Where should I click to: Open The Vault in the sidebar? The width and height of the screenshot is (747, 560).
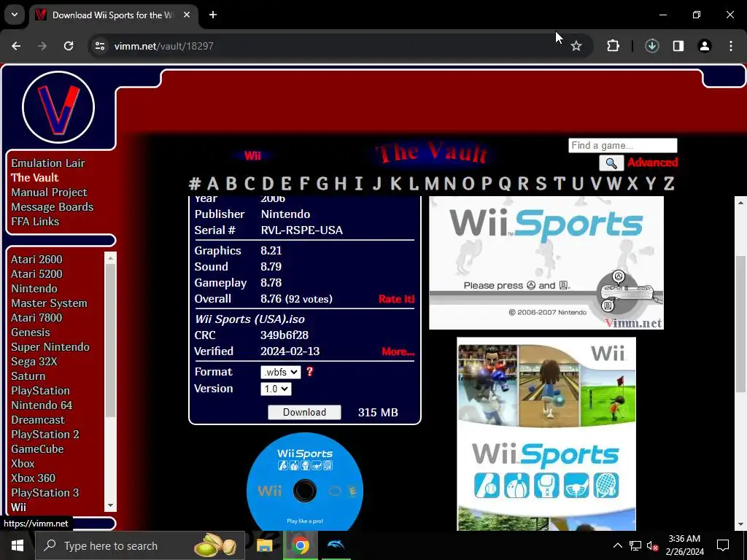click(x=35, y=178)
